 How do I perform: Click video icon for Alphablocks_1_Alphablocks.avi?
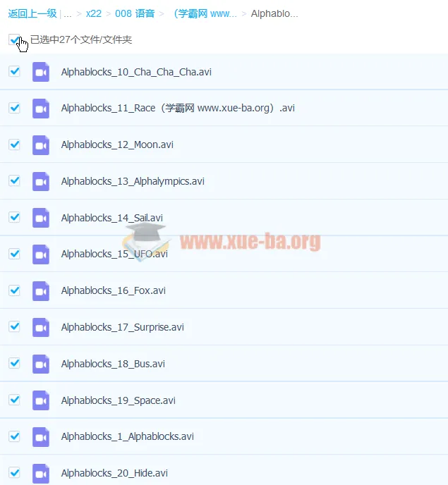pyautogui.click(x=41, y=436)
